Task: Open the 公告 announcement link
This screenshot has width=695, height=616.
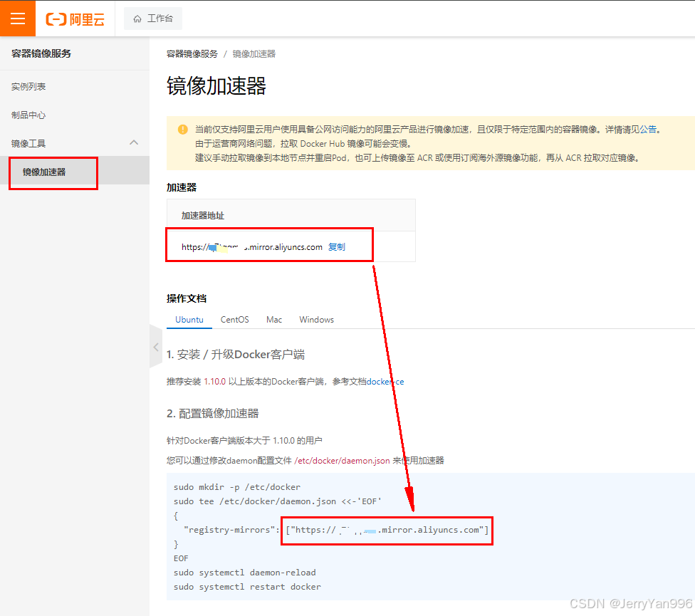Action: click(x=648, y=130)
